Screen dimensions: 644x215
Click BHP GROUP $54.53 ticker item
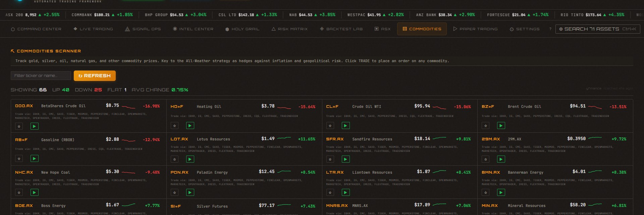click(175, 15)
